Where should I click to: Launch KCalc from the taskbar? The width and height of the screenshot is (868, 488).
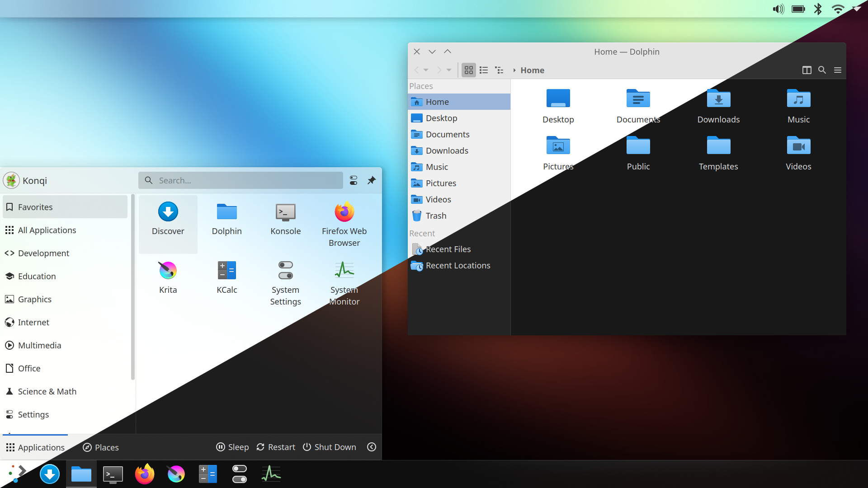click(208, 474)
